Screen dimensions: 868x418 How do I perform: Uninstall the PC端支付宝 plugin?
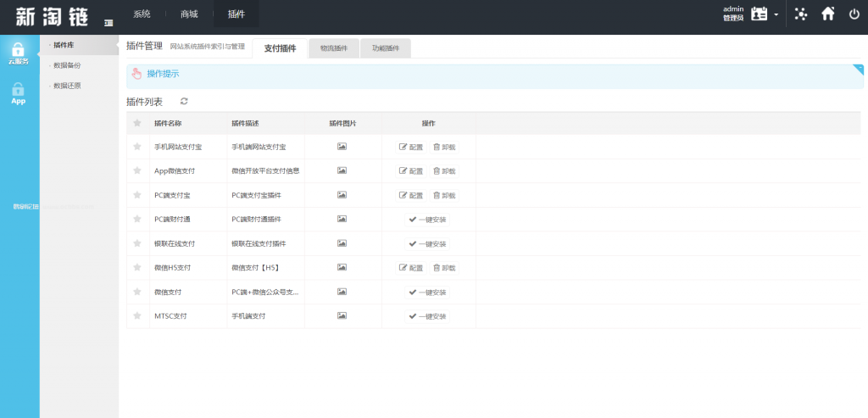click(x=444, y=196)
